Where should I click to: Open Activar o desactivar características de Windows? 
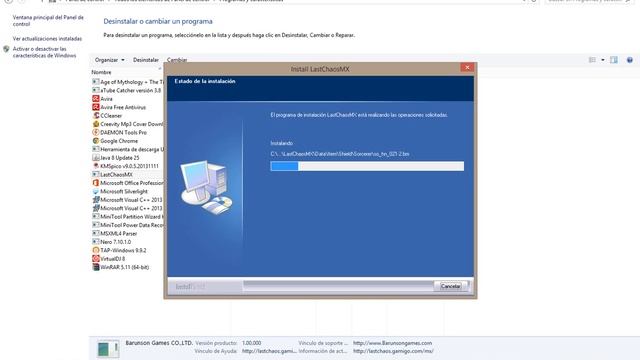coord(44,52)
